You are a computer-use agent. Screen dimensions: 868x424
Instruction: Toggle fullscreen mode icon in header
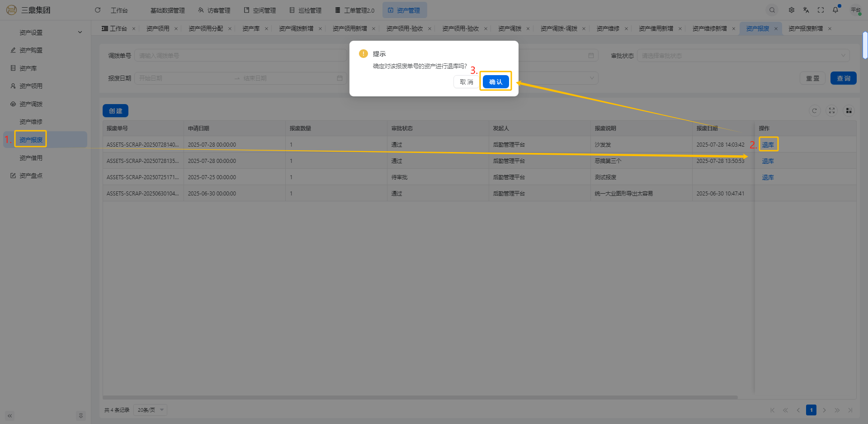821,10
